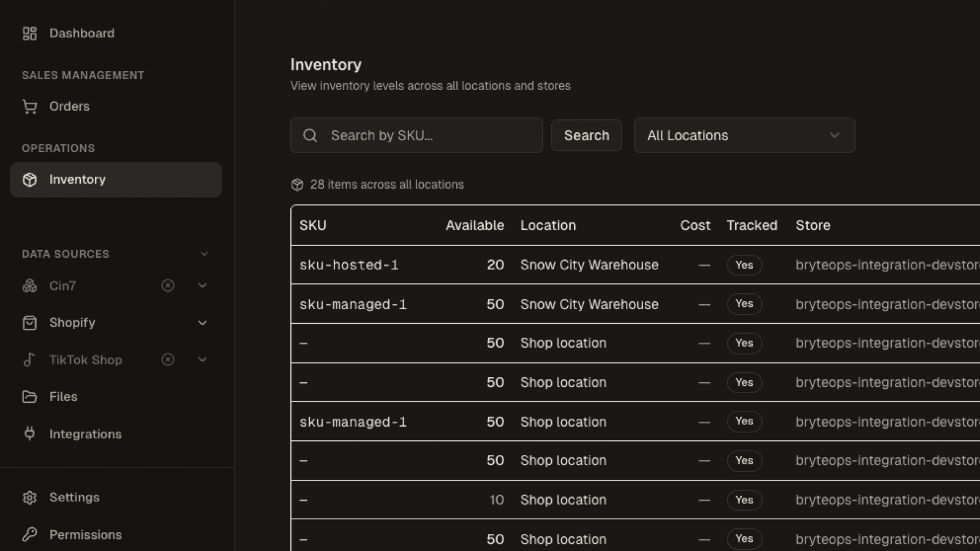Collapse the Data Sources section chevron
This screenshot has height=551, width=980.
tap(205, 254)
